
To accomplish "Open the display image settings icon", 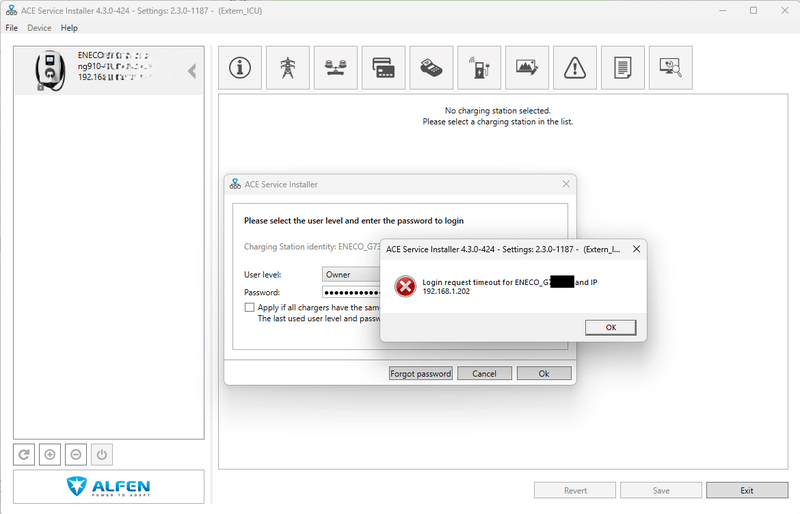I will 527,68.
